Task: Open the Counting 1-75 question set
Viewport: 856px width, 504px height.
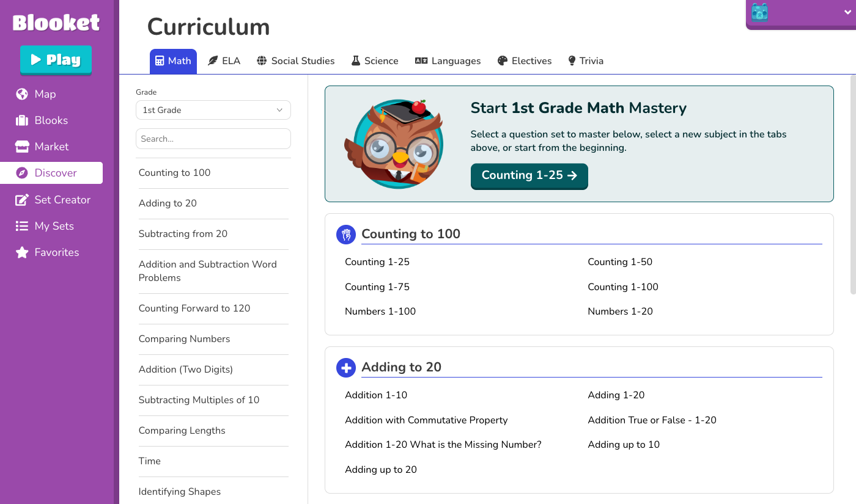Action: tap(377, 287)
